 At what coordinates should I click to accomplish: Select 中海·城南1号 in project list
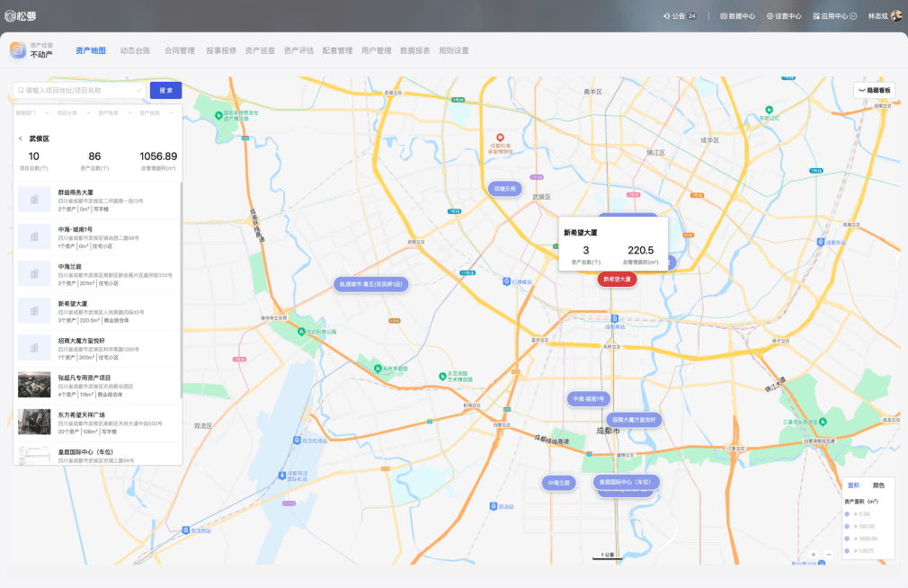click(x=97, y=237)
